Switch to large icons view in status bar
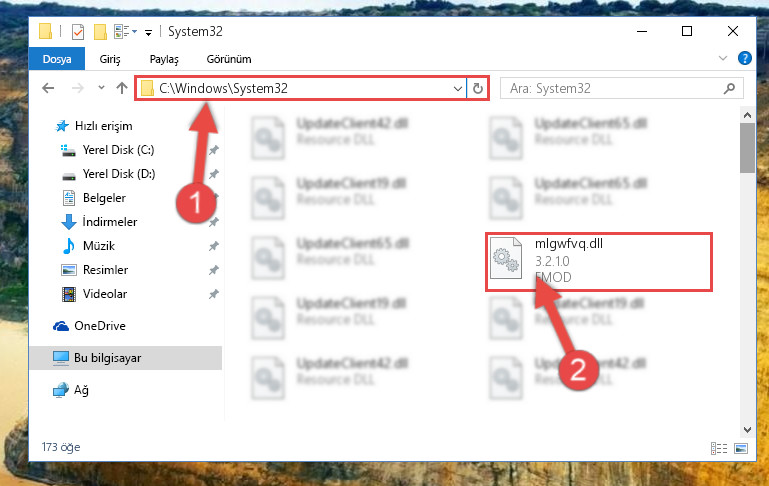 [741, 448]
